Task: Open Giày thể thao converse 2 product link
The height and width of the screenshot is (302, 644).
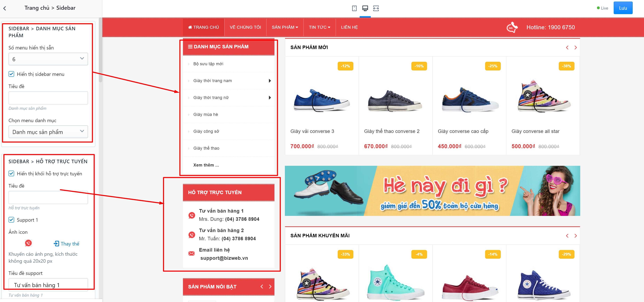Action: point(392,131)
